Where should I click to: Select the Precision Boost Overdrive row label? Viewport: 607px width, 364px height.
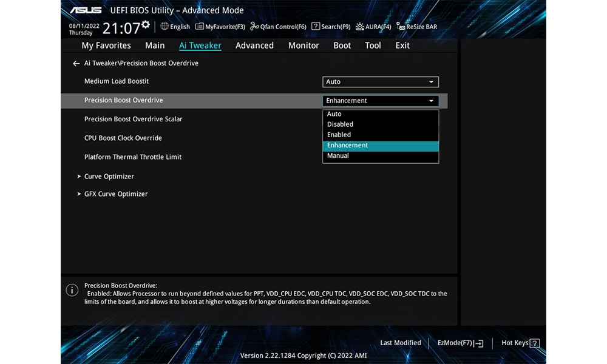tap(123, 100)
